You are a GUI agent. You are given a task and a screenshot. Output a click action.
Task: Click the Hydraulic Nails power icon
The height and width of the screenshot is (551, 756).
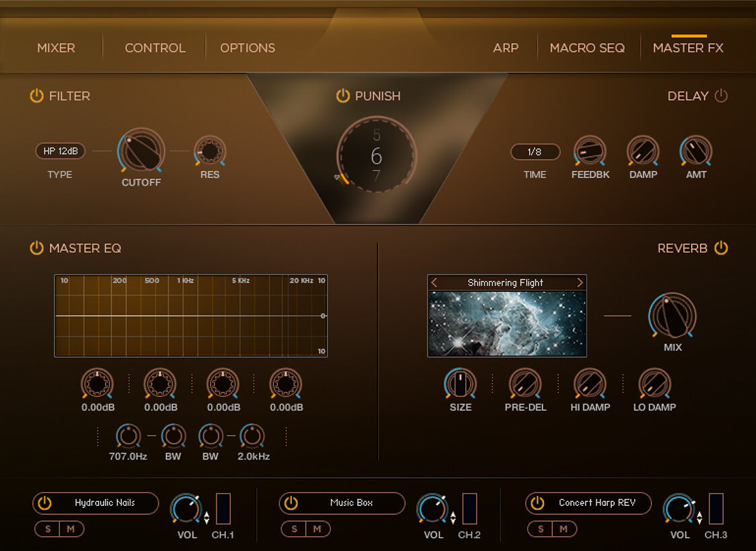pyautogui.click(x=44, y=503)
